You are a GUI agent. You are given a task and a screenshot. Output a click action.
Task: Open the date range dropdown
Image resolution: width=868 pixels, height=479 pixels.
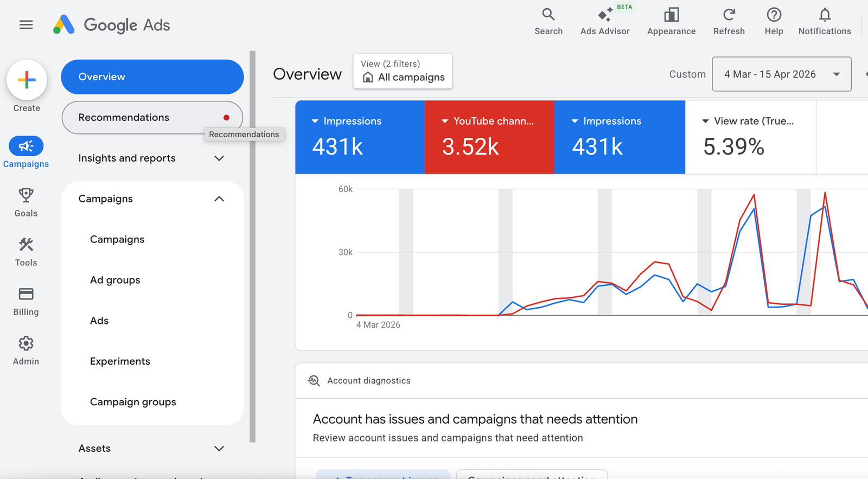click(781, 74)
